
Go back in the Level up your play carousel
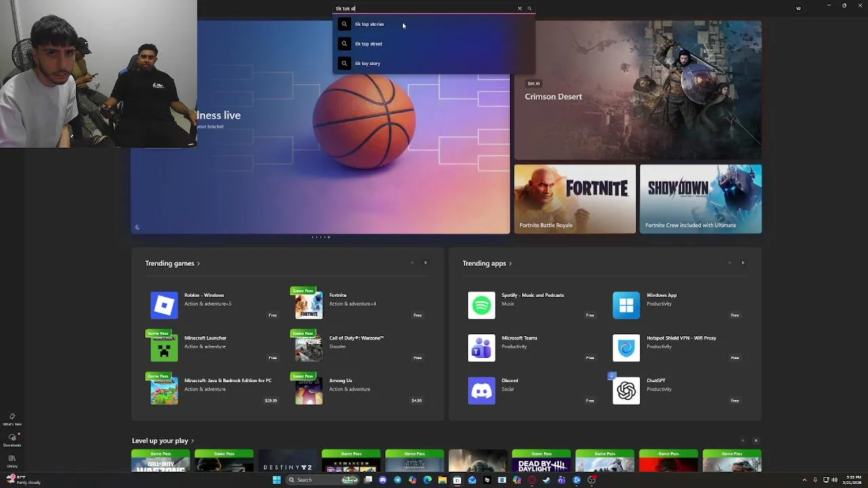[743, 441]
